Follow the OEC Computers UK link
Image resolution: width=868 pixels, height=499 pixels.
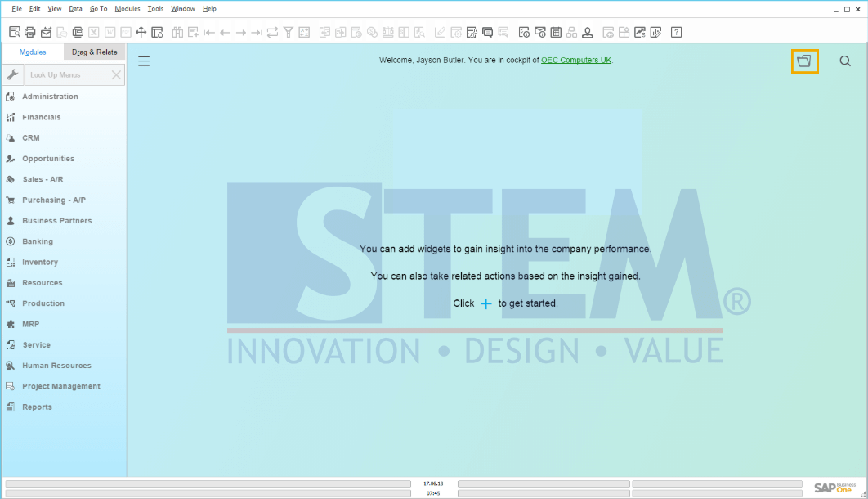tap(576, 60)
